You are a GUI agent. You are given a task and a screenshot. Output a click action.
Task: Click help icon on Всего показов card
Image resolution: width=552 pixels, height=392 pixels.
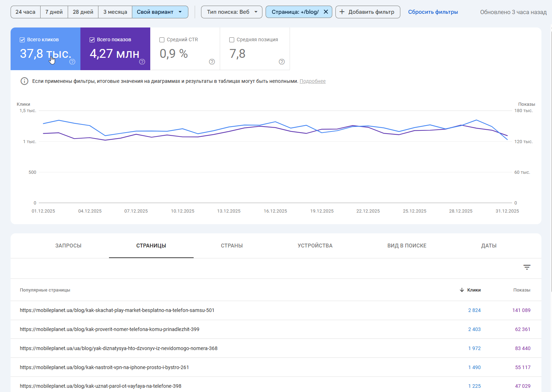click(x=142, y=62)
